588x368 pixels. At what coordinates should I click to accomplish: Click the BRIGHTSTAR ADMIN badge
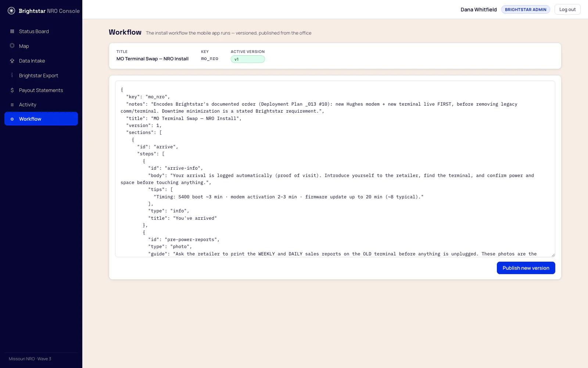pos(526,10)
